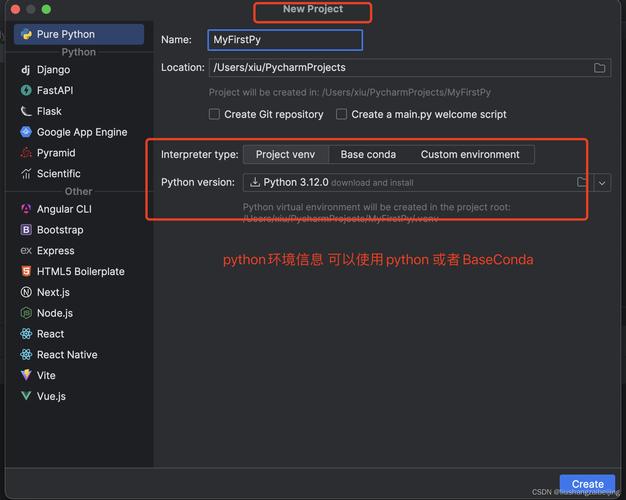Browse for Python interpreter folder icon
This screenshot has height=500, width=626.
pyautogui.click(x=582, y=183)
